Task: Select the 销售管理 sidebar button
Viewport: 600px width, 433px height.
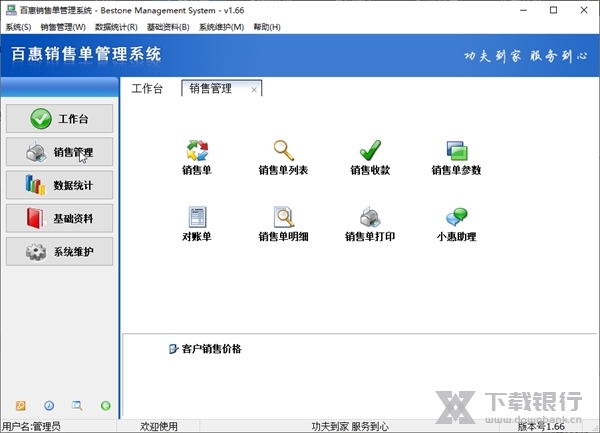Action: 59,152
